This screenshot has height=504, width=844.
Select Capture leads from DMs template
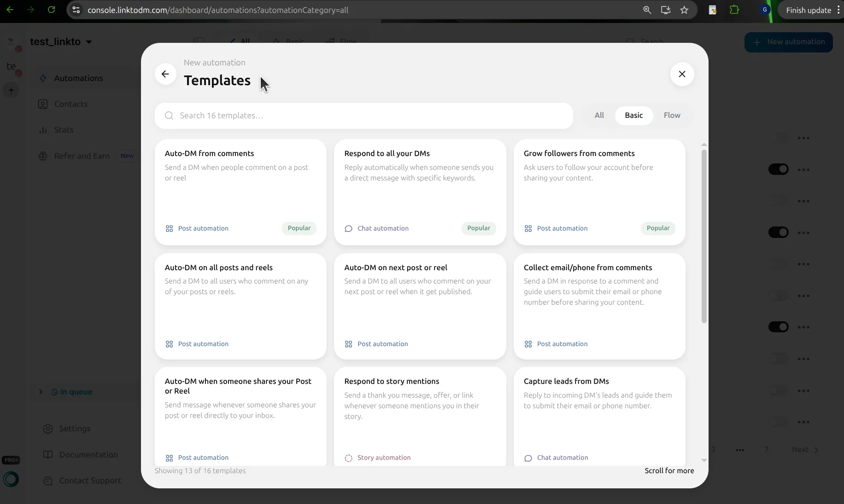coord(599,417)
